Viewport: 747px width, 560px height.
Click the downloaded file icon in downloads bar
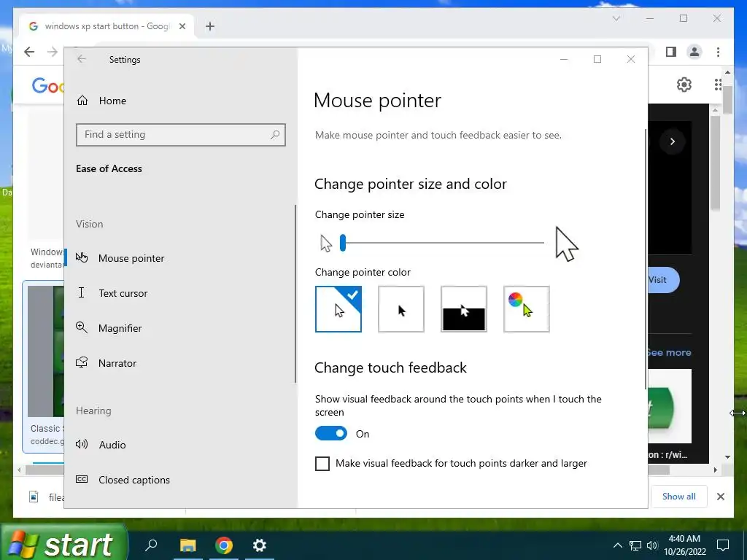[x=34, y=497]
